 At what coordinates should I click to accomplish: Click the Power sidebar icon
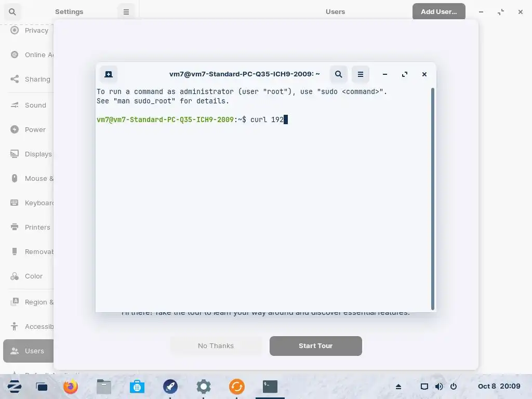(x=14, y=129)
